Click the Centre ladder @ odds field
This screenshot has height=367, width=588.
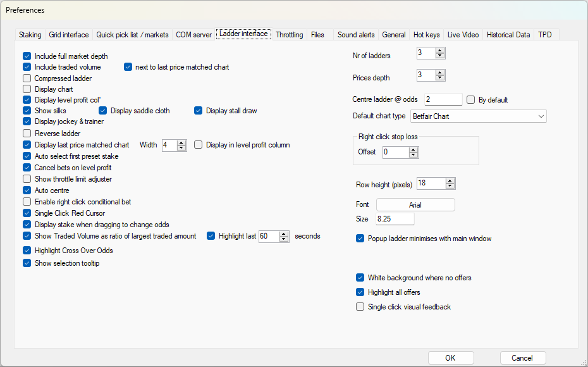pyautogui.click(x=443, y=99)
